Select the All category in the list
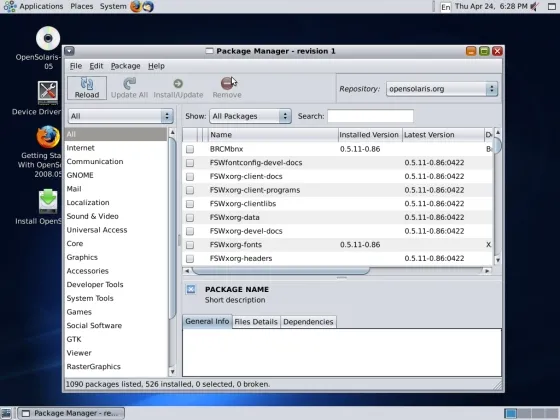 coord(116,134)
